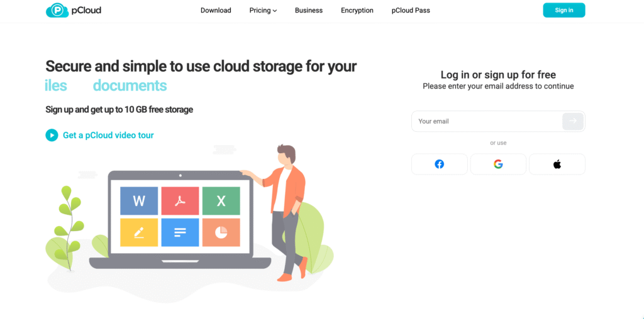Click the pCloud logo icon
644x319 pixels.
(57, 10)
